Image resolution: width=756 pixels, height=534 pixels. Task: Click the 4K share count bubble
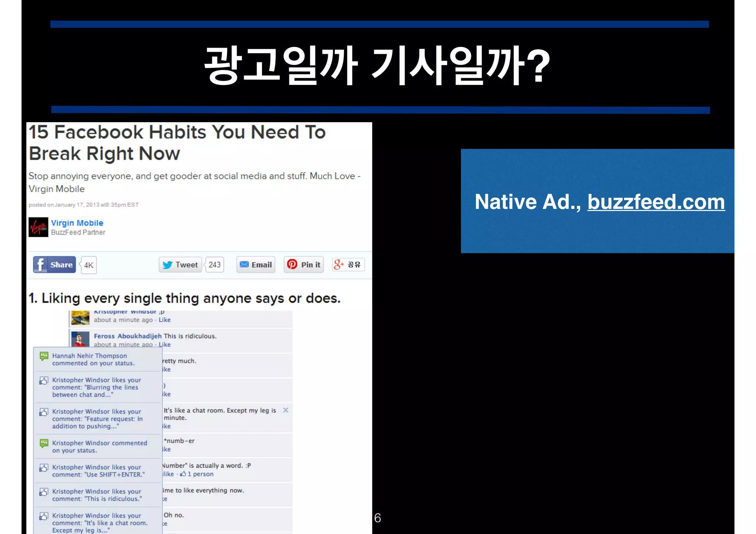89,265
